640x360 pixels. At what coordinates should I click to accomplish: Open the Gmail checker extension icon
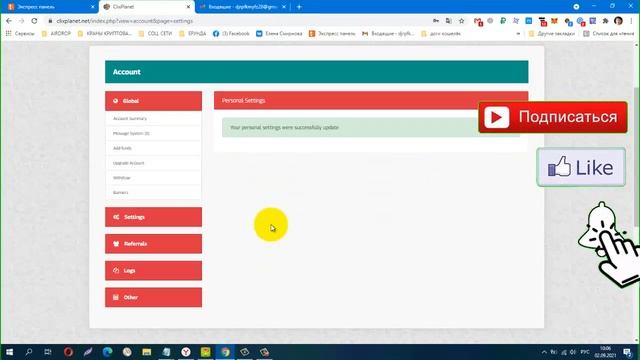478,21
